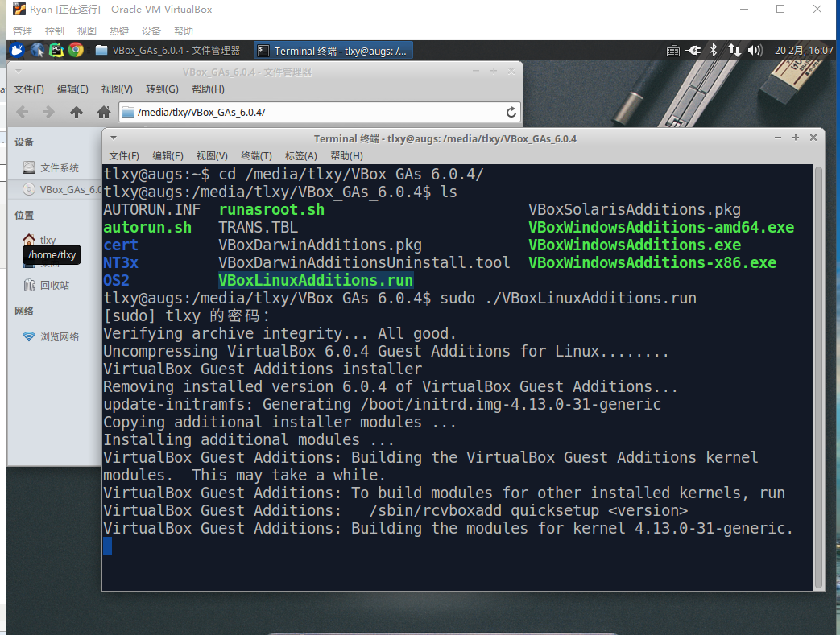Open Terminal 文件(F) menu

point(124,156)
